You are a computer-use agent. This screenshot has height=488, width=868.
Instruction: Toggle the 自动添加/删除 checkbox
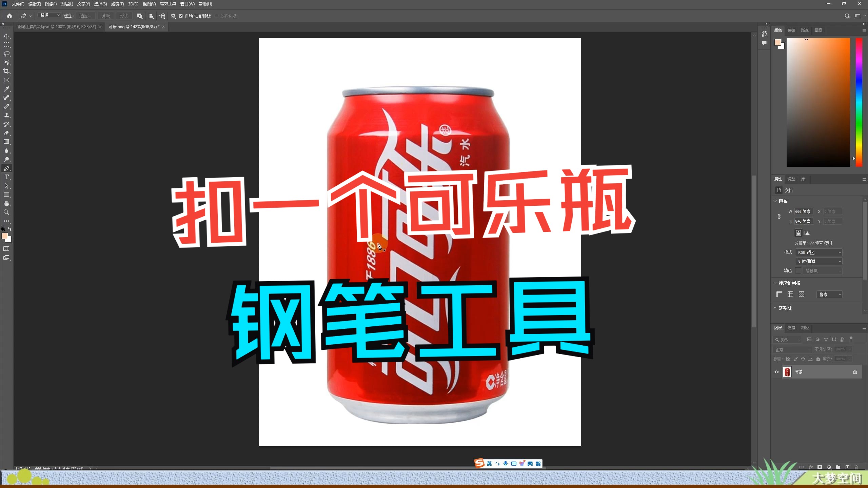coord(181,16)
